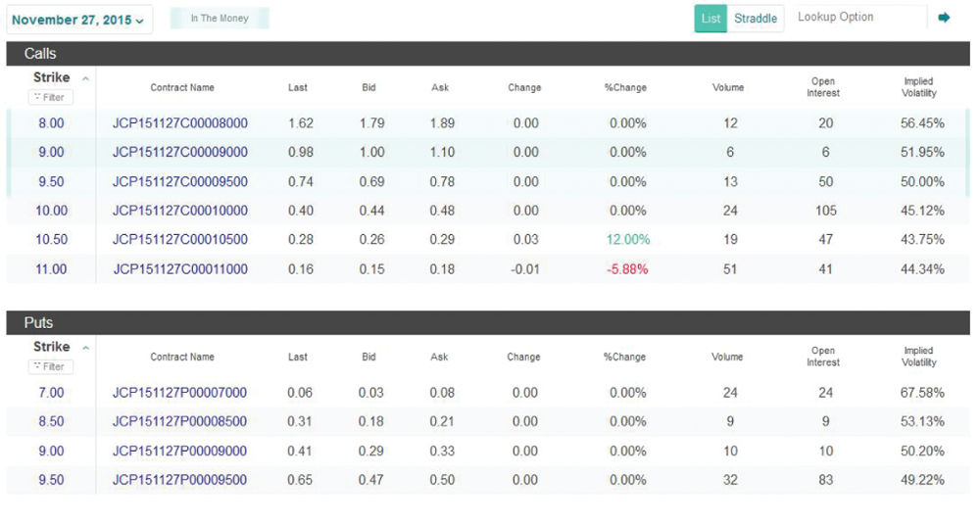Switch to Straddle view

pos(756,19)
